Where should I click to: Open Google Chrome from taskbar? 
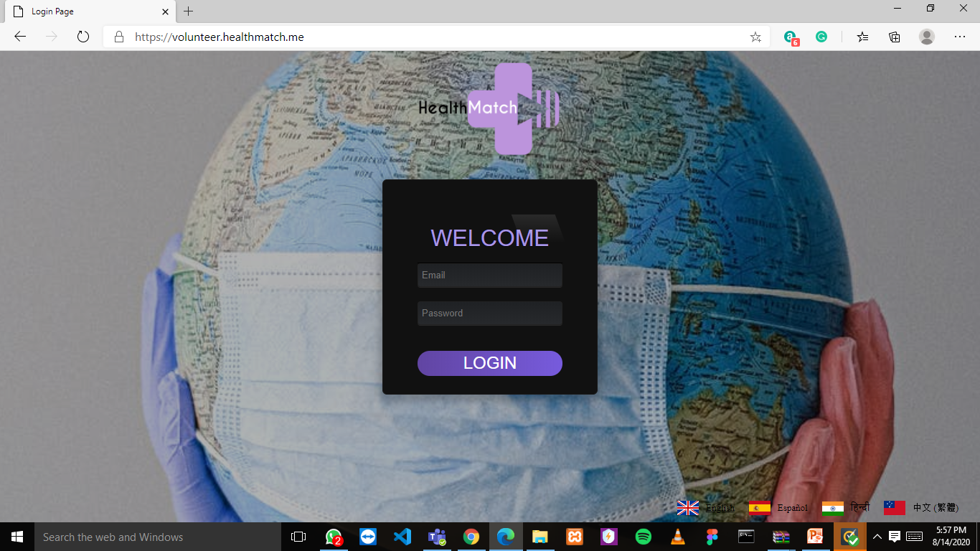coord(471,537)
